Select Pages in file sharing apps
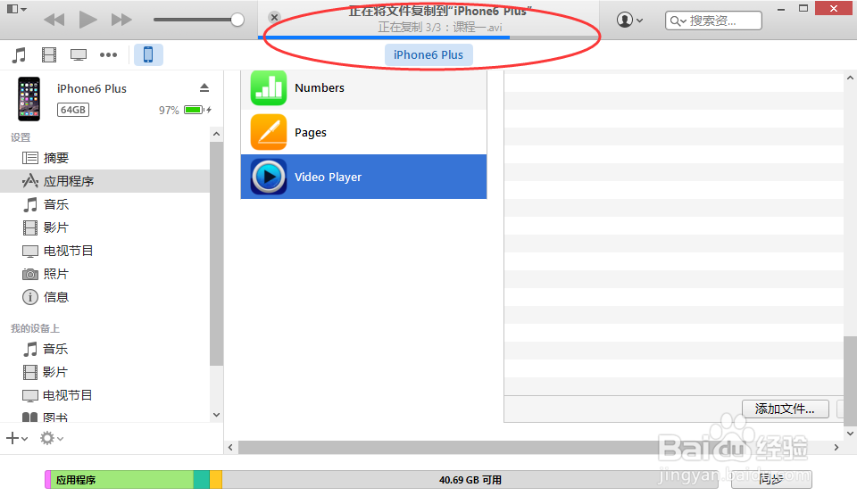The width and height of the screenshot is (857, 504). [363, 132]
